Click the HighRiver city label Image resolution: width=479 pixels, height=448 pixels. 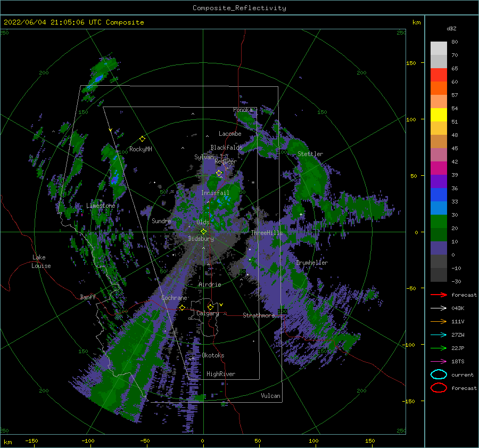click(221, 374)
